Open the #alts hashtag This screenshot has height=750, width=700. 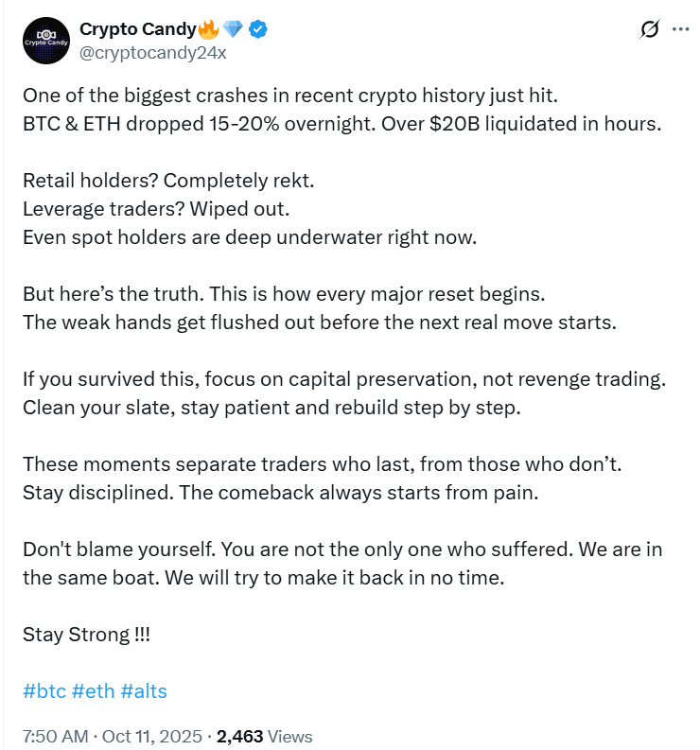click(x=145, y=690)
